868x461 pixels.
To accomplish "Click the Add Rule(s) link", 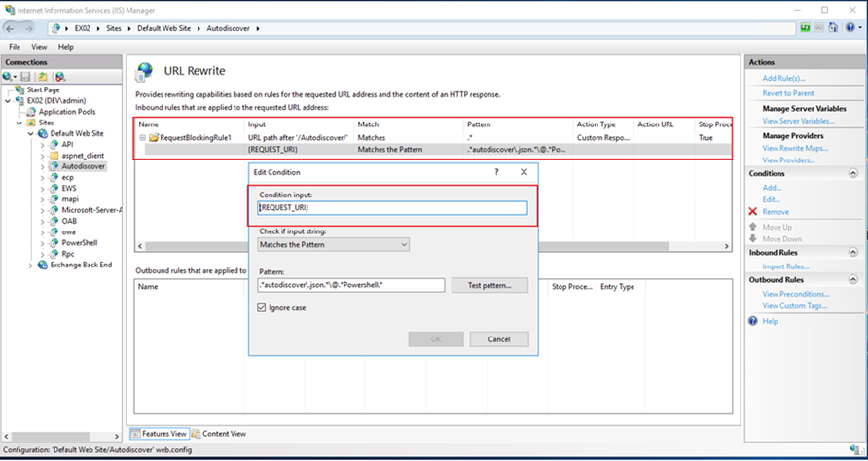I will pos(783,78).
